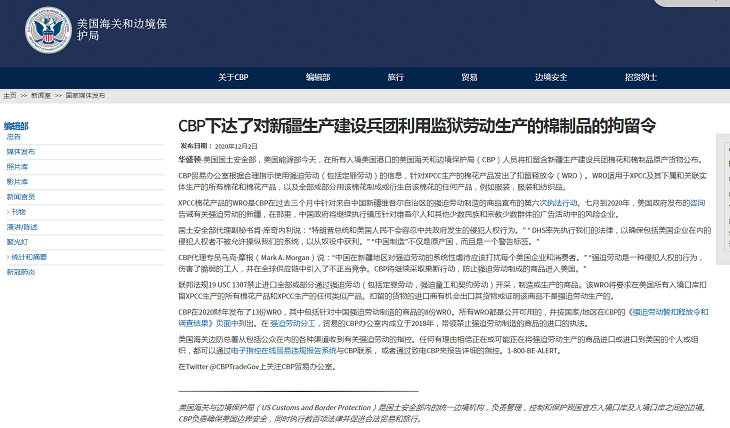This screenshot has width=730, height=428.
Task: Click the 编辑部 sidebar heading
Action: pyautogui.click(x=16, y=126)
